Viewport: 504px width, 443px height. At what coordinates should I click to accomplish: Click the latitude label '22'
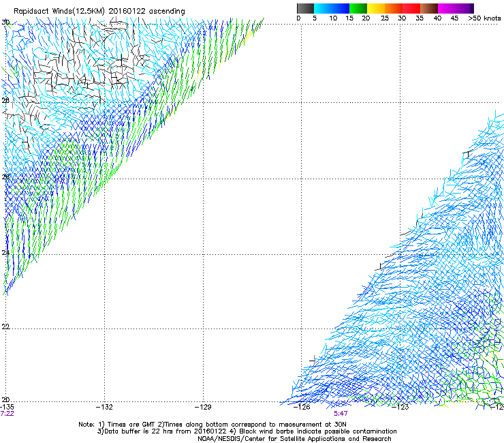[x=5, y=326]
